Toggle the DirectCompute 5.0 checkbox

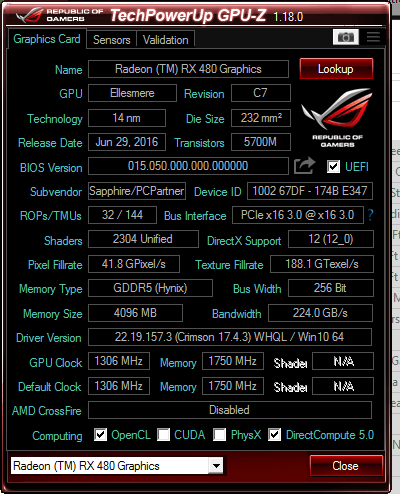tap(274, 435)
